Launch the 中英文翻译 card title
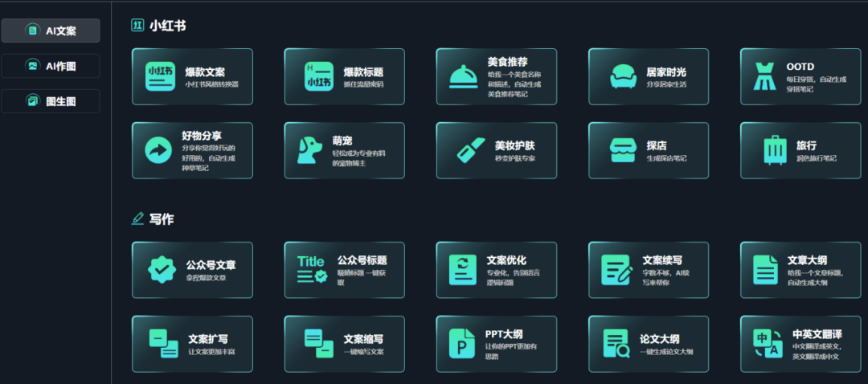Image resolution: width=868 pixels, height=384 pixels. [x=817, y=334]
